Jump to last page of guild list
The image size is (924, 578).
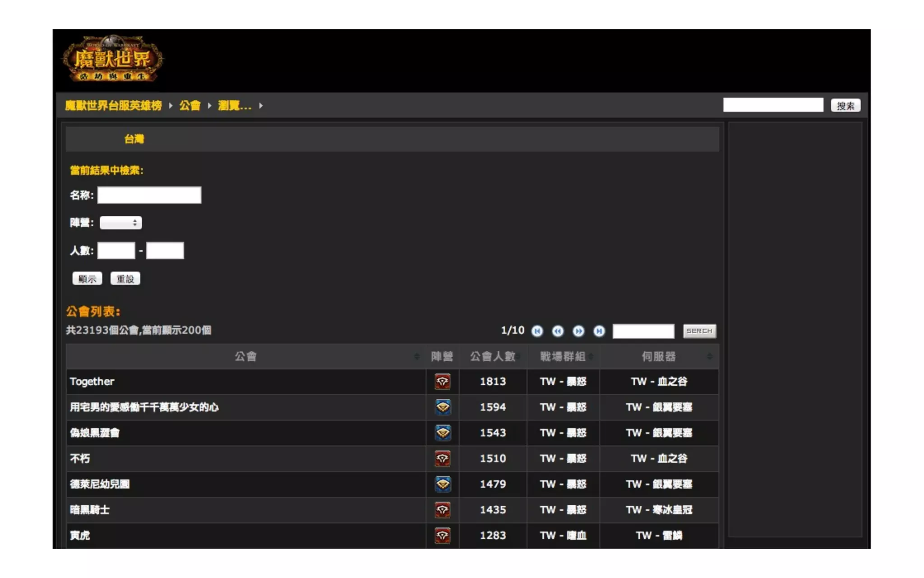click(599, 331)
